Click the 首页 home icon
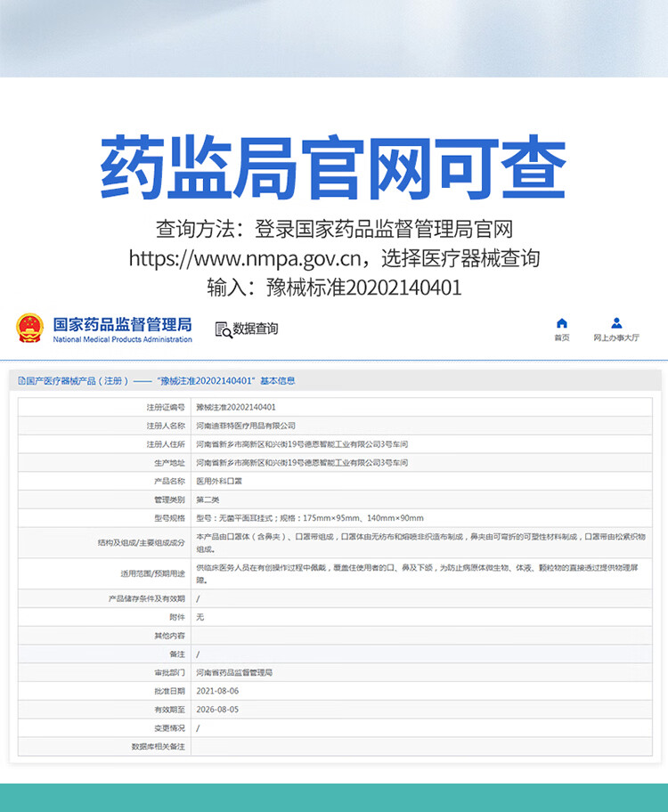Image resolution: width=668 pixels, height=812 pixels. coord(561,323)
